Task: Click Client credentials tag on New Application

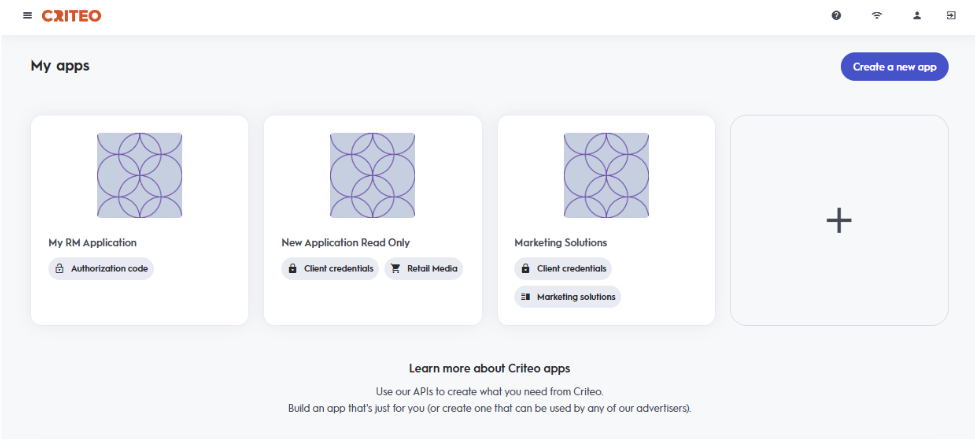Action: tap(330, 269)
